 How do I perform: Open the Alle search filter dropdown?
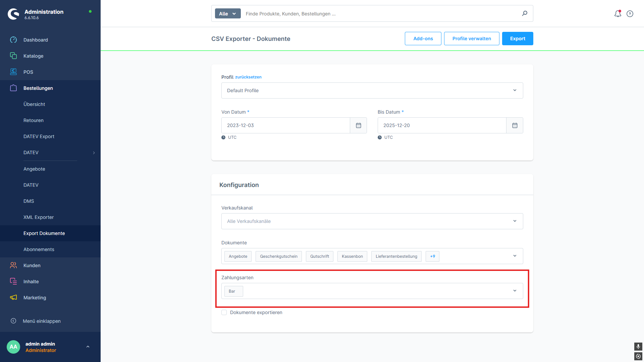(x=228, y=14)
